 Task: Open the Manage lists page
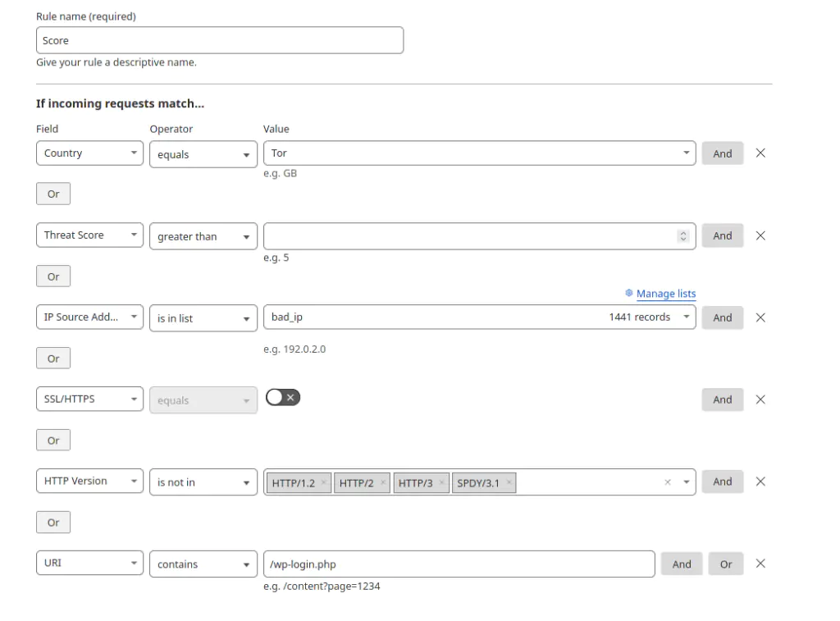[665, 294]
